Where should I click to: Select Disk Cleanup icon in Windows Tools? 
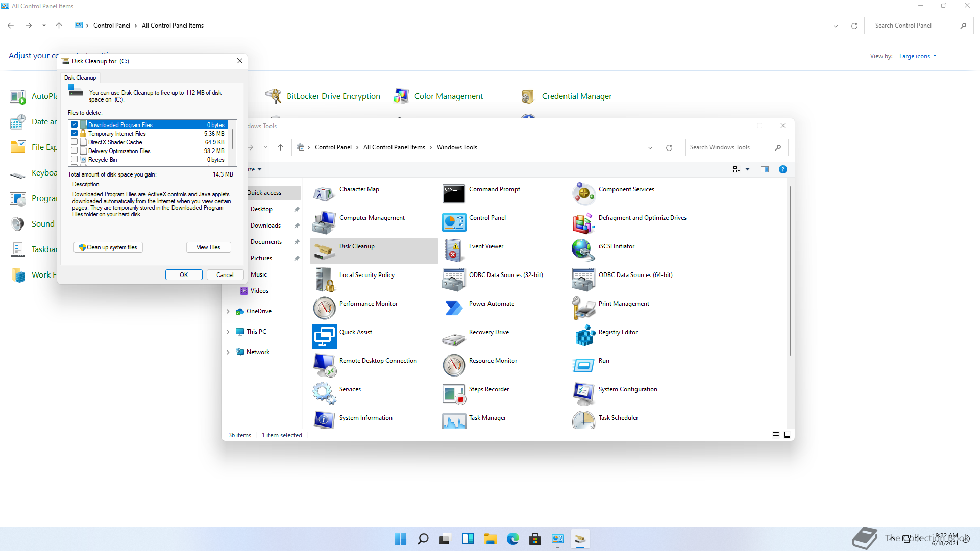coord(324,251)
